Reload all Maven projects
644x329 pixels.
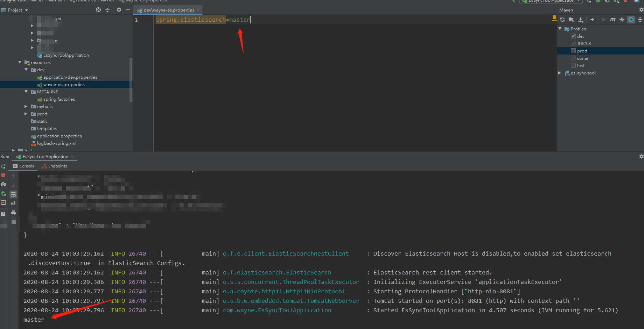(x=562, y=20)
